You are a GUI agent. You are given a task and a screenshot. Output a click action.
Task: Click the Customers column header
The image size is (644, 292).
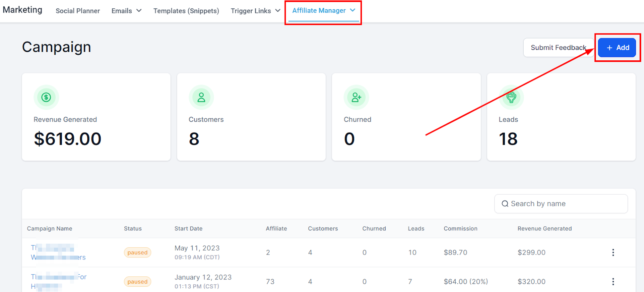[323, 228]
